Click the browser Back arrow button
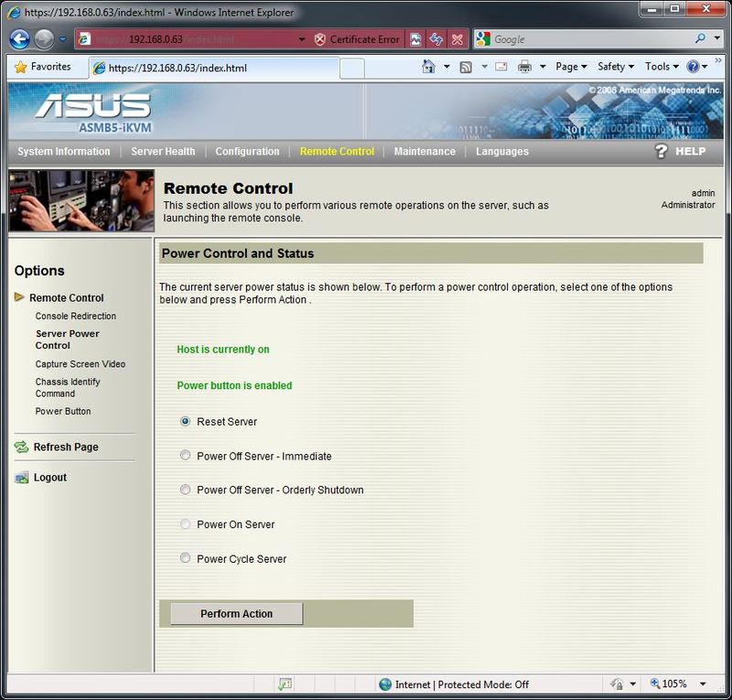732x700 pixels. [x=20, y=39]
